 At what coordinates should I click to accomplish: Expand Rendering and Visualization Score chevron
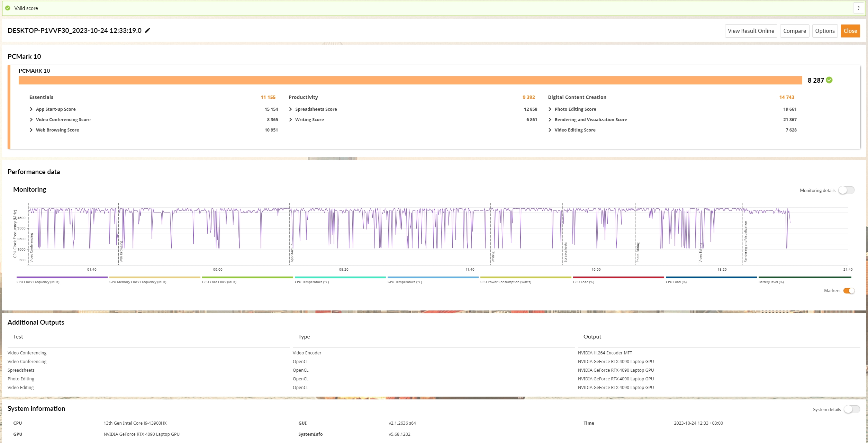pos(550,119)
